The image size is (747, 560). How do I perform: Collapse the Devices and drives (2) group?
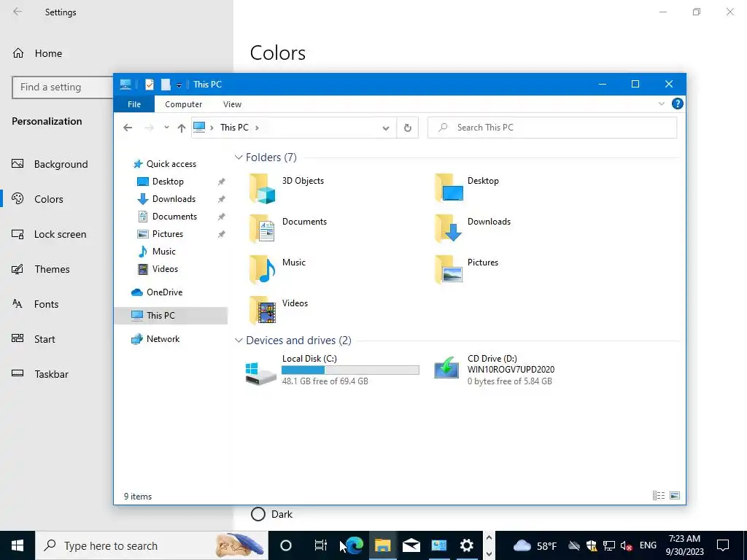[x=239, y=341]
